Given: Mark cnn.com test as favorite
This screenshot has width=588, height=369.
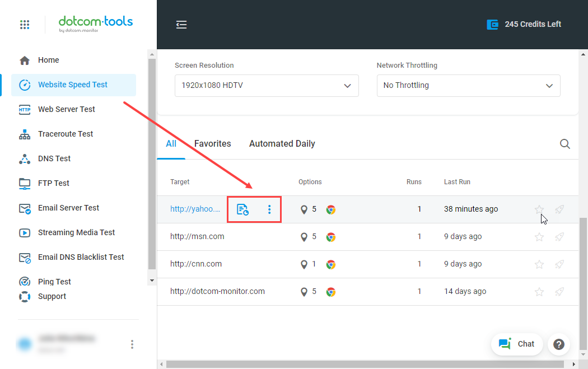Looking at the screenshot, I should [x=539, y=264].
